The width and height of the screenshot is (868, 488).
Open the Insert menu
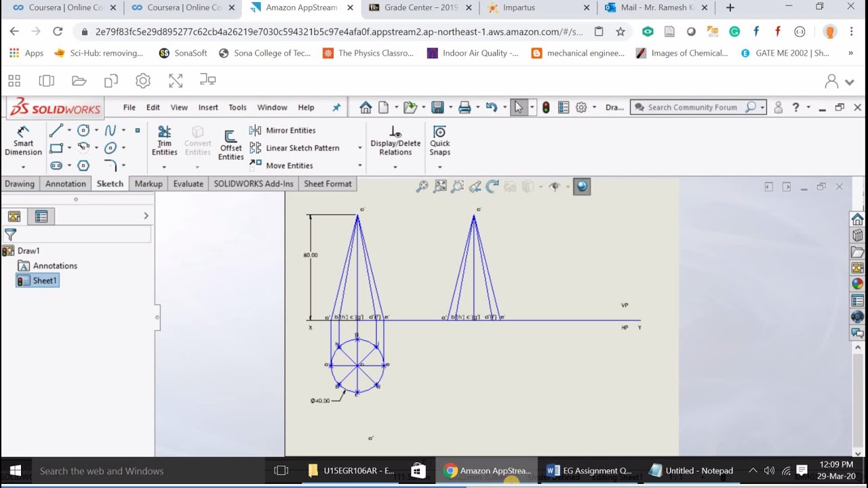[x=208, y=107]
